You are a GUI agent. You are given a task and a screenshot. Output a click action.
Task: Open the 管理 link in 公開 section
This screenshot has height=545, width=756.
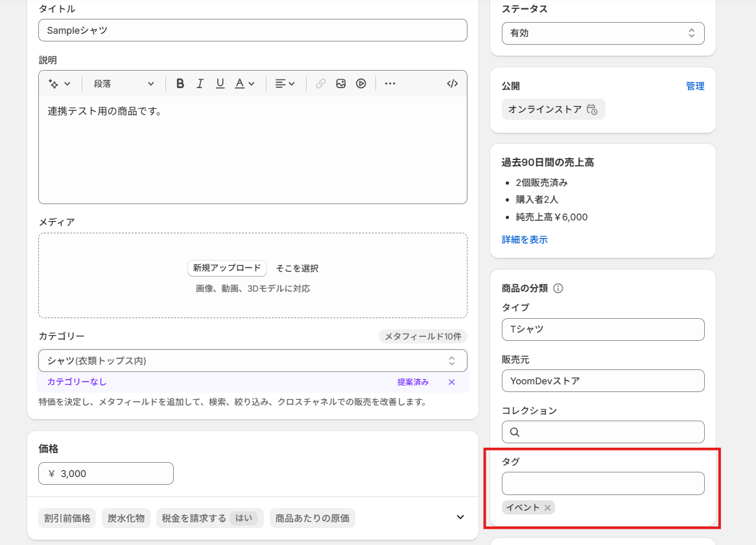[x=695, y=86]
